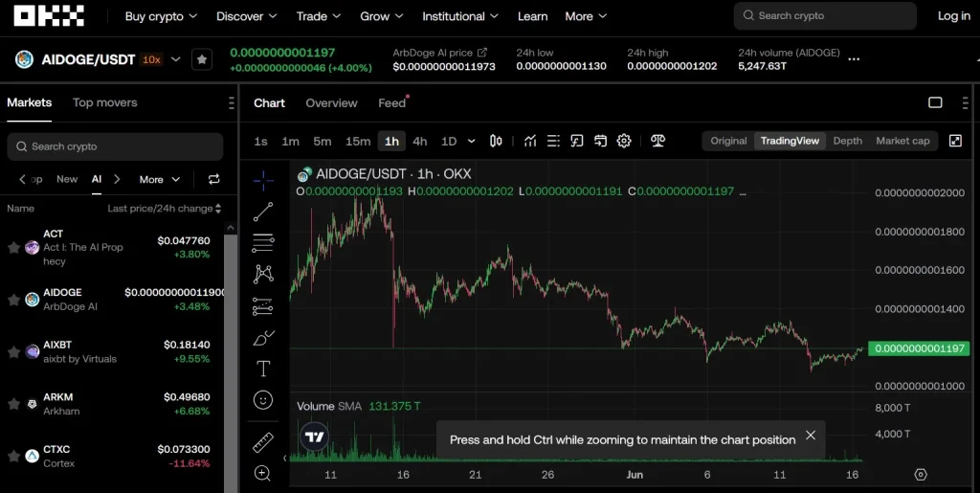The width and height of the screenshot is (980, 493).
Task: Select the trend line drawing tool
Action: [x=263, y=212]
